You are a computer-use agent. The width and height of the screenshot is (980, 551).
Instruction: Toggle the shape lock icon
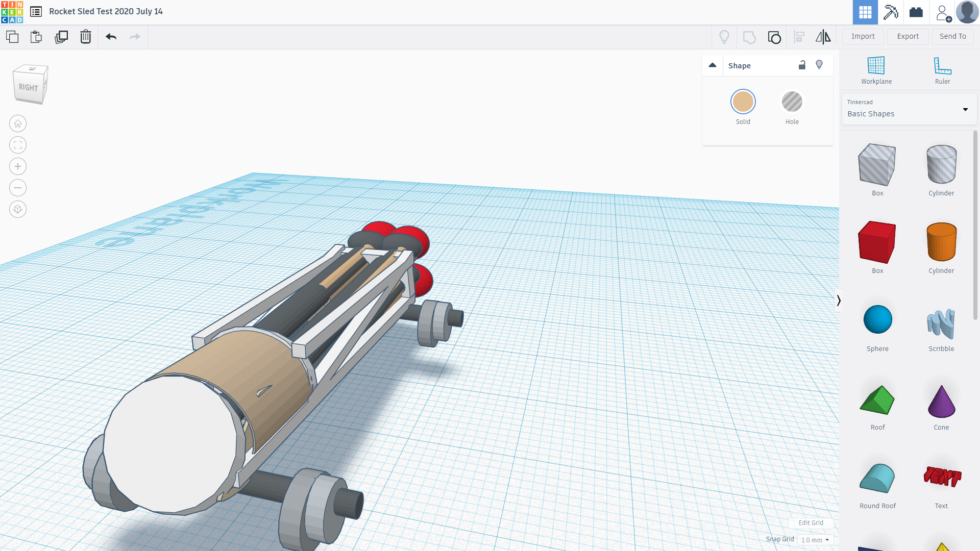pyautogui.click(x=802, y=65)
